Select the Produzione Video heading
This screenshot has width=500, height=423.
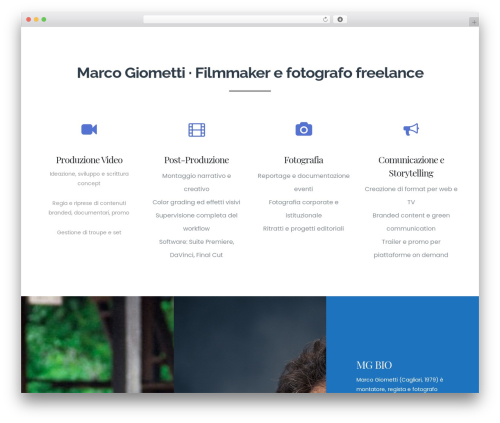pos(89,160)
